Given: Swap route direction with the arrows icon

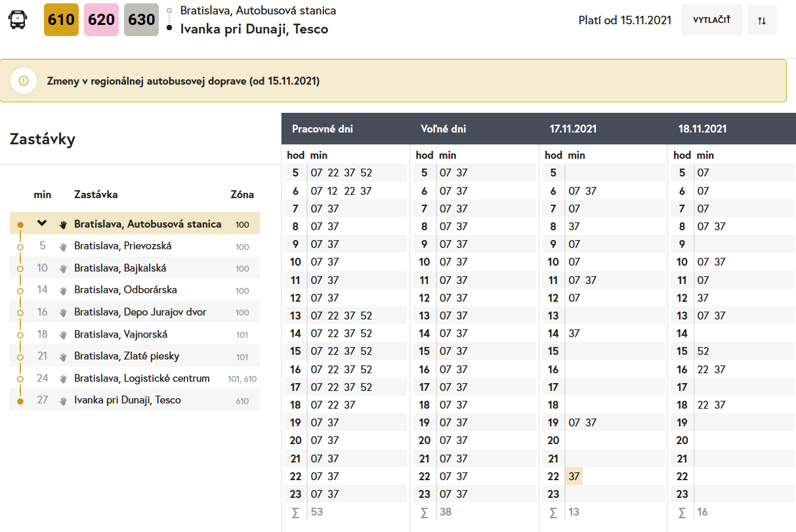Looking at the screenshot, I should pyautogui.click(x=761, y=20).
